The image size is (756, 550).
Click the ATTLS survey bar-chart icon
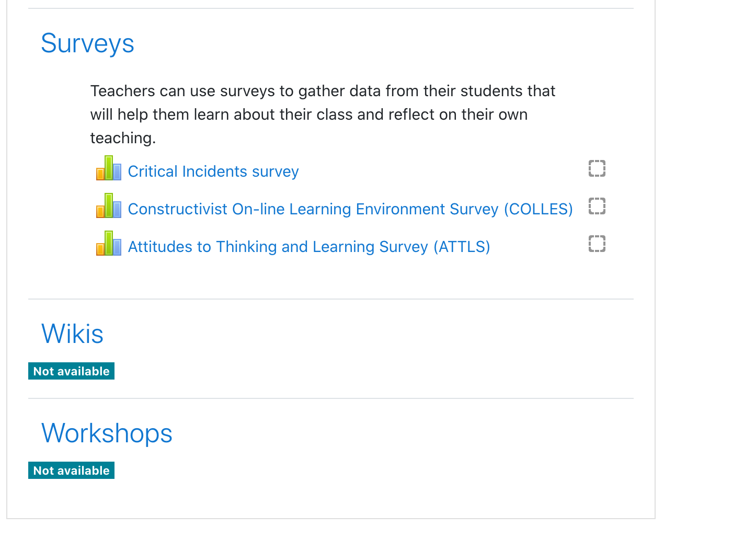coord(109,243)
